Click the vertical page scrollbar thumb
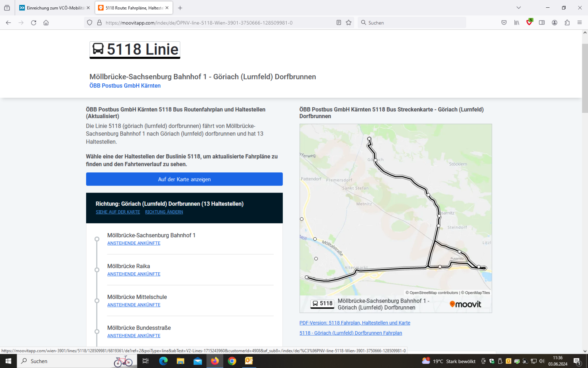 tap(585, 78)
